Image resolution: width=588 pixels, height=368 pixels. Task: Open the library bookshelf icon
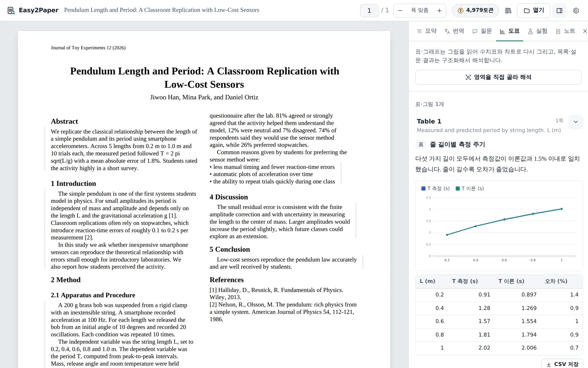pyautogui.click(x=508, y=11)
